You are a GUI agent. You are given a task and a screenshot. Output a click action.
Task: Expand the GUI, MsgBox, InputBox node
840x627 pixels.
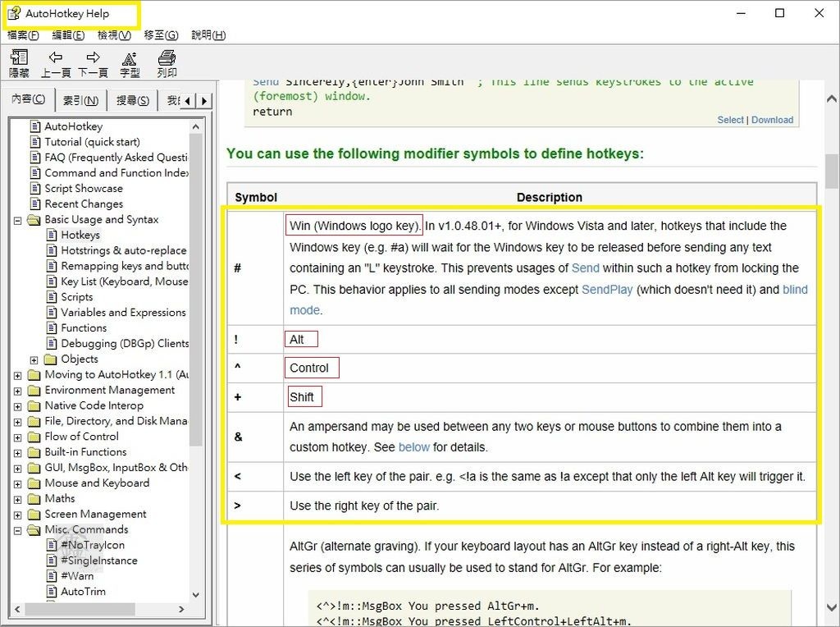pyautogui.click(x=18, y=469)
